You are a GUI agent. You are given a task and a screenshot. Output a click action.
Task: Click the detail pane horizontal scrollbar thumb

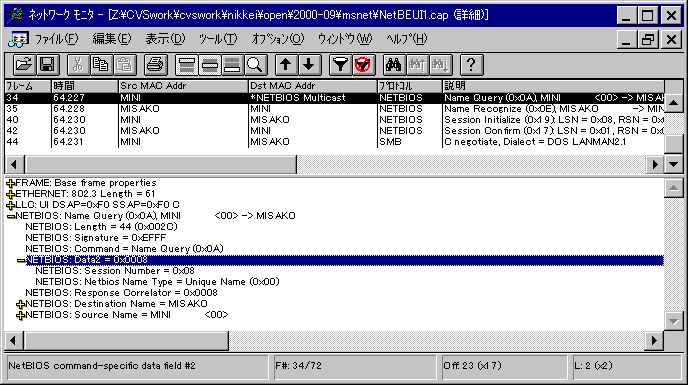[x=126, y=341]
